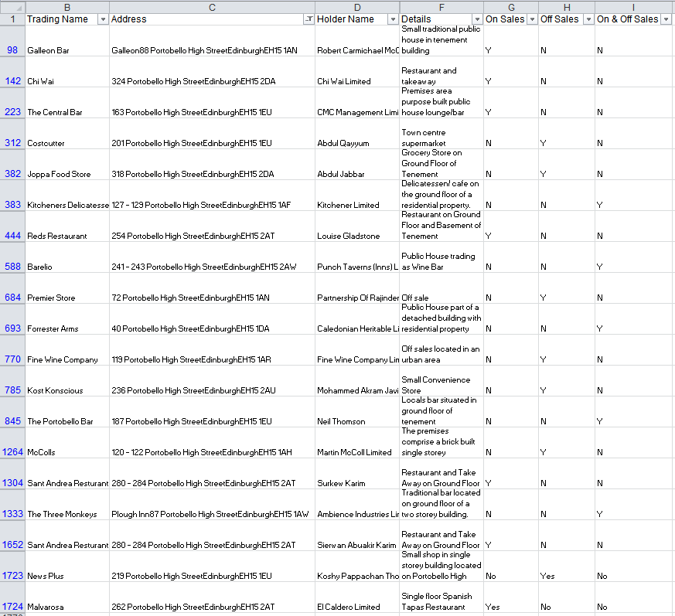Click the Kitcheners Delicatessen cell
This screenshot has height=616, width=675.
pyautogui.click(x=67, y=196)
